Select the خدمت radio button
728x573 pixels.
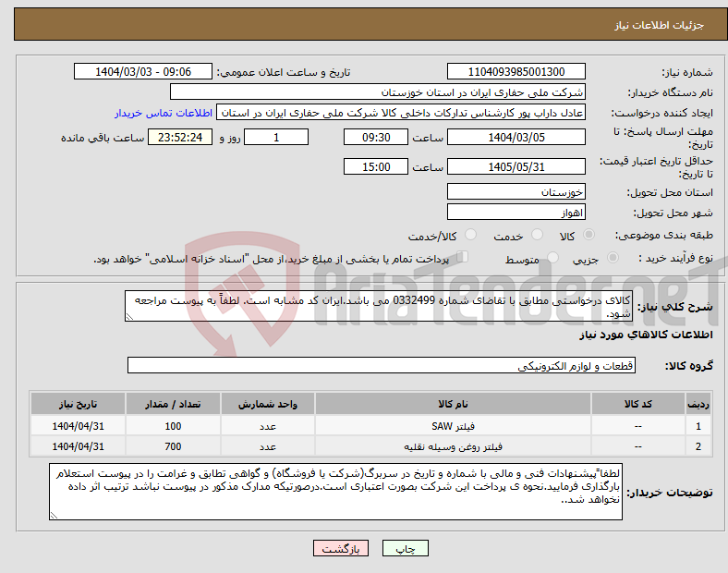point(537,235)
